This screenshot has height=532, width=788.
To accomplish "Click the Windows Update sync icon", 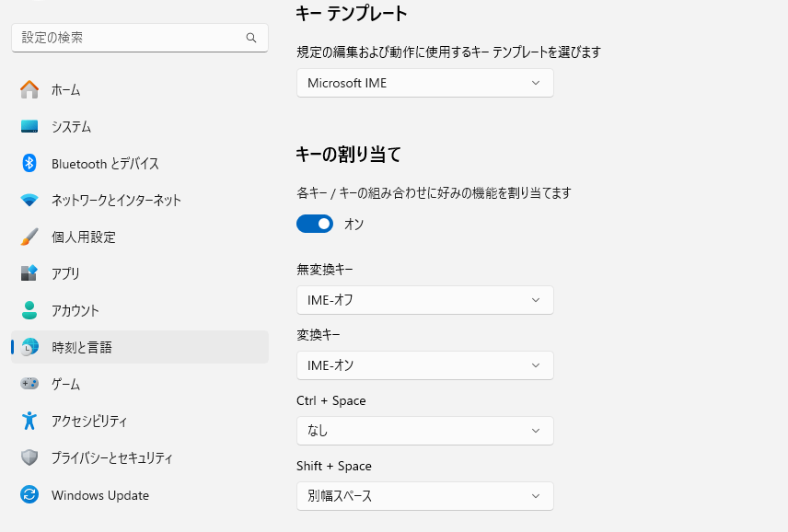I will [x=29, y=495].
